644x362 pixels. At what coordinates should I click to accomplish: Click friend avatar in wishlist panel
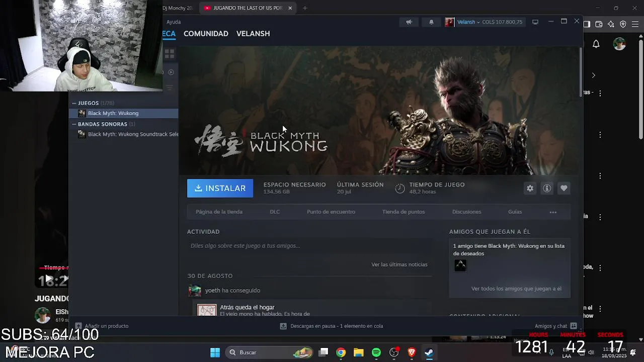pyautogui.click(x=460, y=265)
